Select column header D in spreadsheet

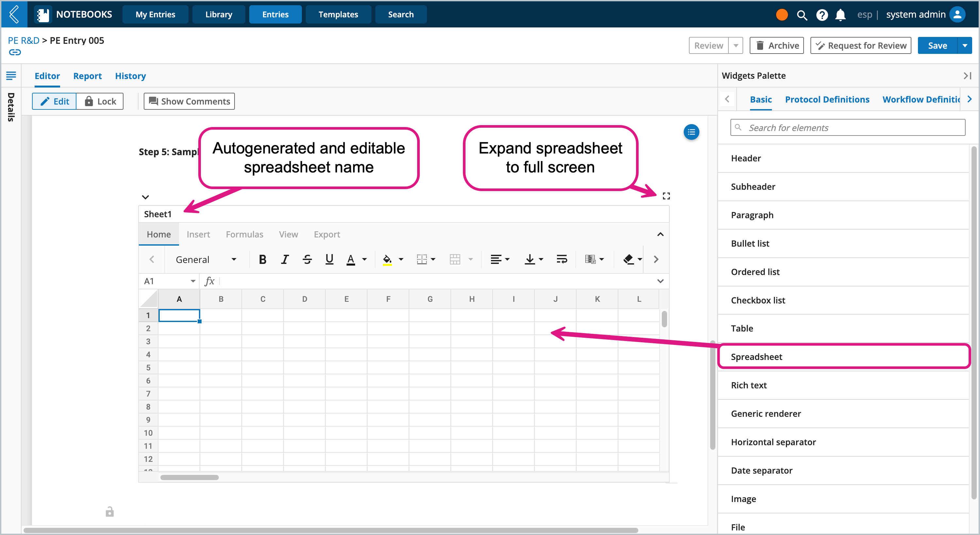304,299
